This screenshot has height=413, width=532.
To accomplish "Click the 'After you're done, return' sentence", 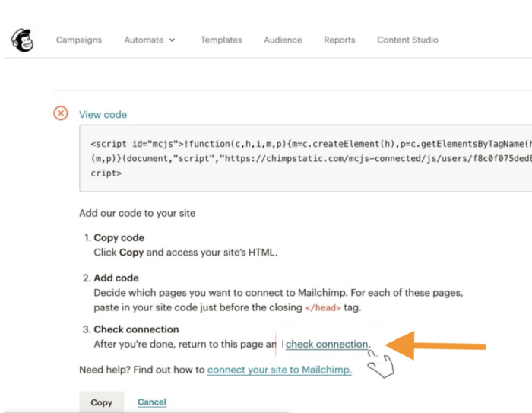I will (x=185, y=344).
